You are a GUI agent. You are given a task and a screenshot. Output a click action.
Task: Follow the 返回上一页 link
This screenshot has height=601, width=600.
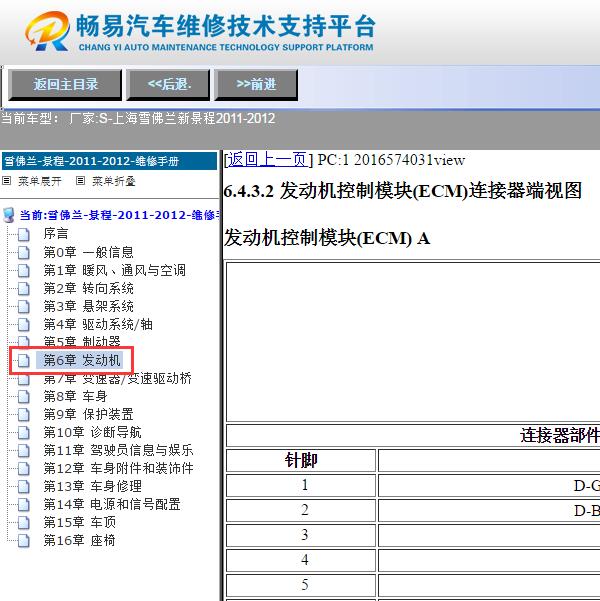click(x=268, y=159)
